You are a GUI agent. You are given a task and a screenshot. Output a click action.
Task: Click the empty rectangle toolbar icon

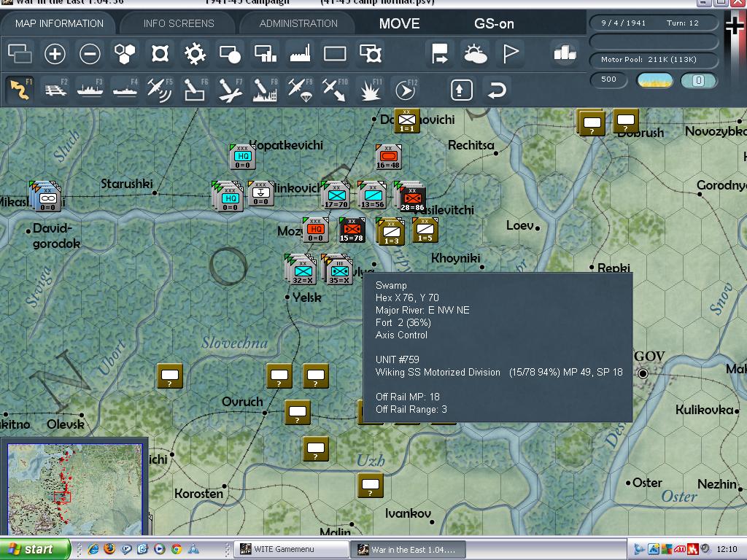335,53
